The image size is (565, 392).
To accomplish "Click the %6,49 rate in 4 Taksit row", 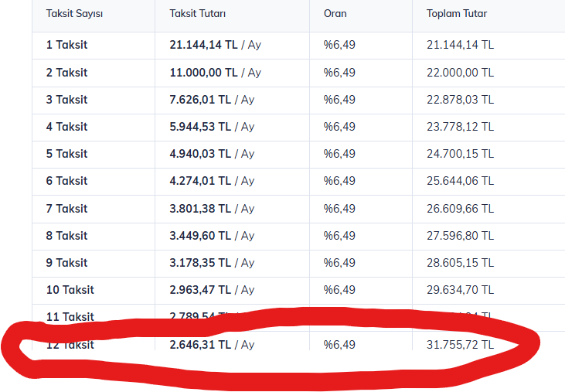I will tap(339, 127).
